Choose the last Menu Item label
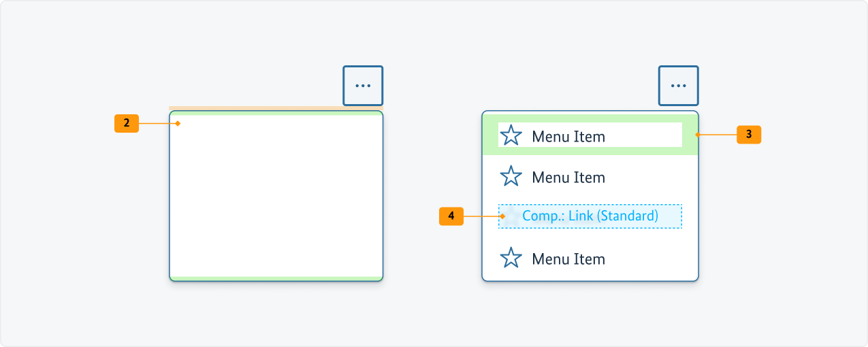Image resolution: width=868 pixels, height=347 pixels. coord(568,259)
